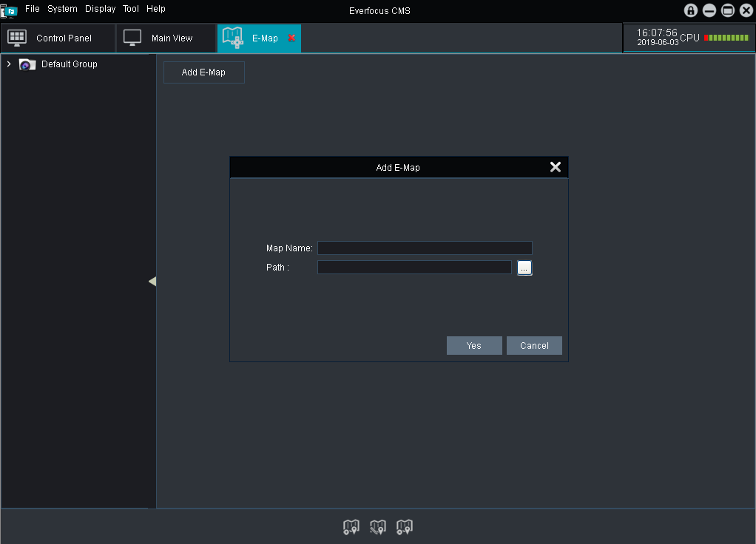
Task: Click the Default Group camera icon
Action: tap(27, 64)
